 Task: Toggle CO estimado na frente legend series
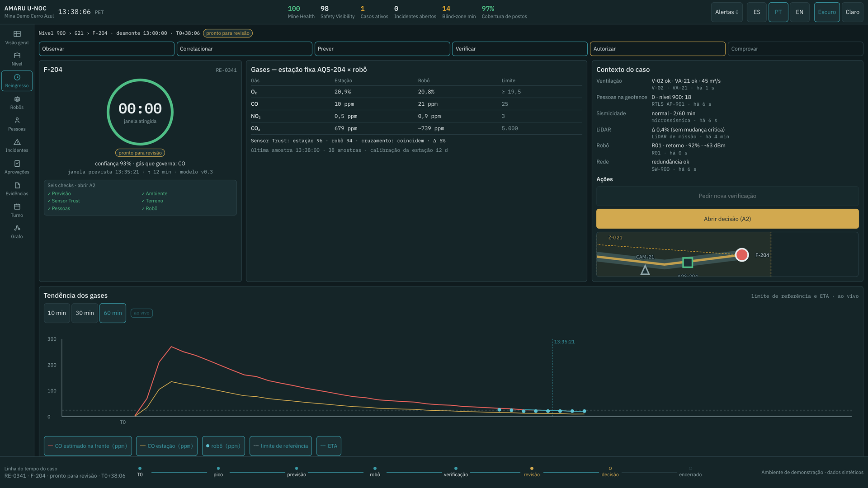pyautogui.click(x=88, y=446)
